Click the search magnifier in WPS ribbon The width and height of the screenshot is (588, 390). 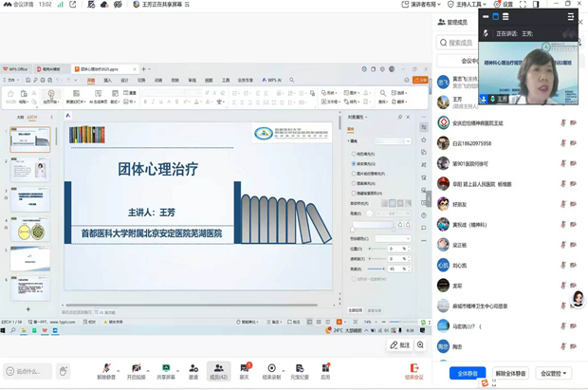(292, 81)
